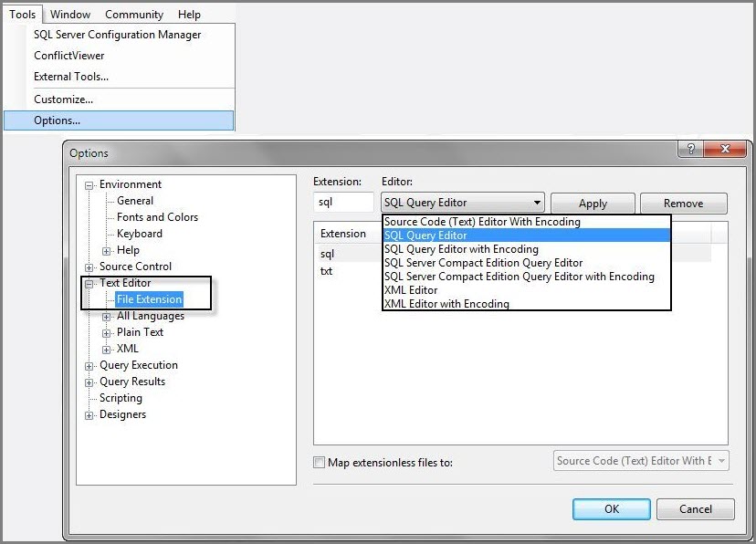This screenshot has height=544, width=756.
Task: Open the extensionless files editor dropdown
Action: coord(641,461)
